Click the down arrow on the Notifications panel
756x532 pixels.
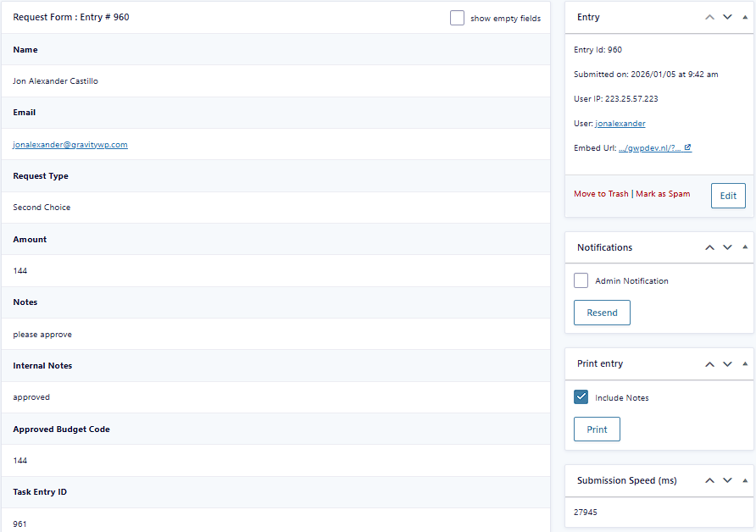pyautogui.click(x=727, y=247)
